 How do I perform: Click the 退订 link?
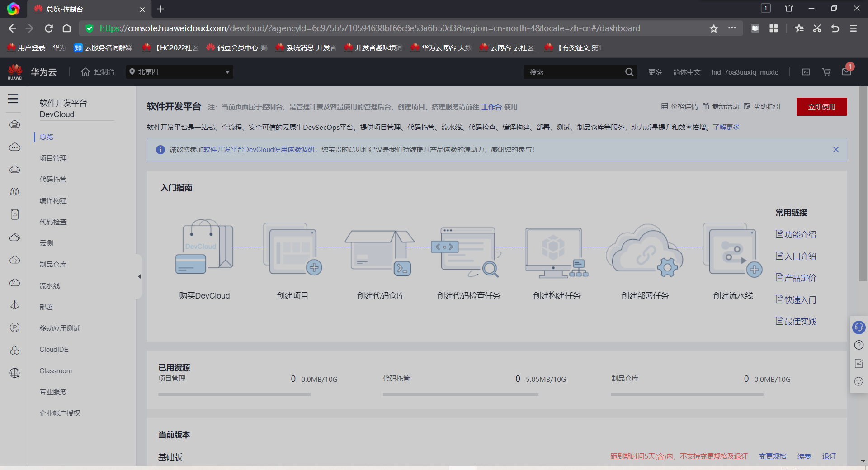829,456
